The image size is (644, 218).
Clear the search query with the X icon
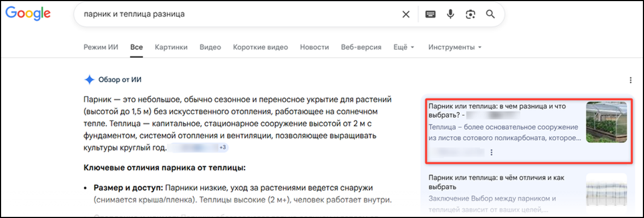click(x=406, y=14)
